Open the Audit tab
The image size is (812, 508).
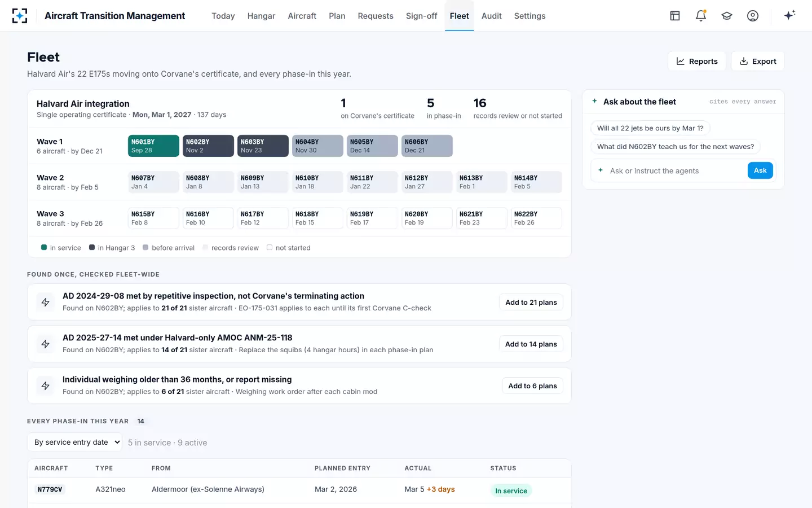pyautogui.click(x=492, y=16)
